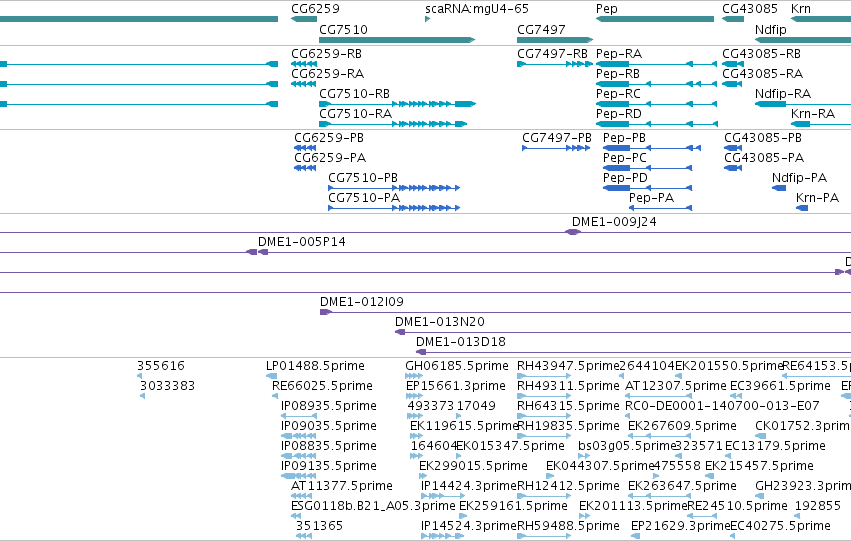Click the Ndfip gene label
The image size is (851, 541).
pos(770,30)
